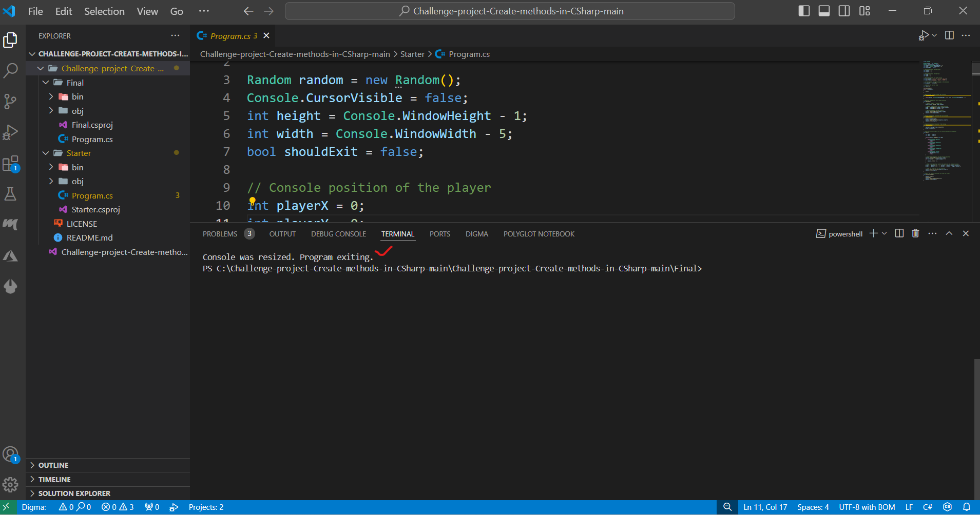Image resolution: width=980 pixels, height=515 pixels.
Task: Change LF end of line sequence
Action: point(909,507)
